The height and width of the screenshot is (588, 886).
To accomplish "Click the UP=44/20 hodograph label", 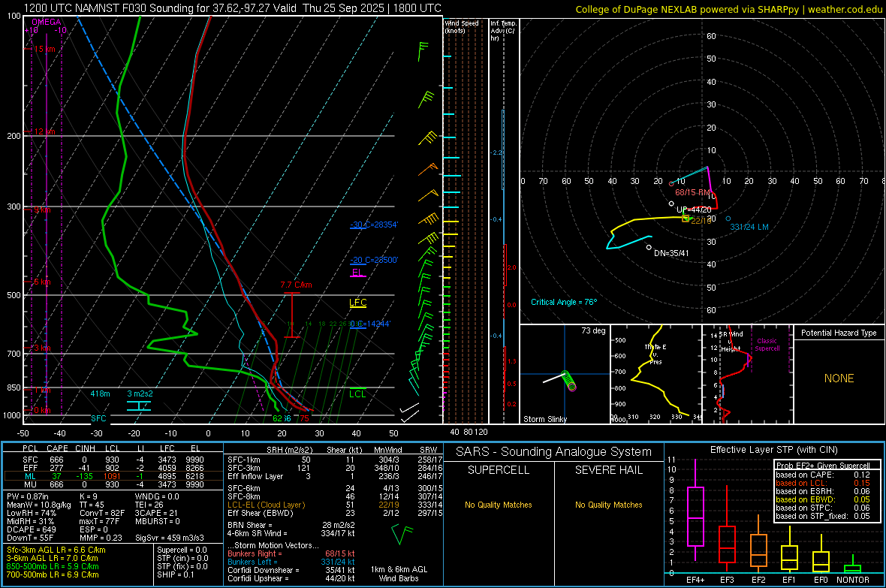I will [x=694, y=210].
